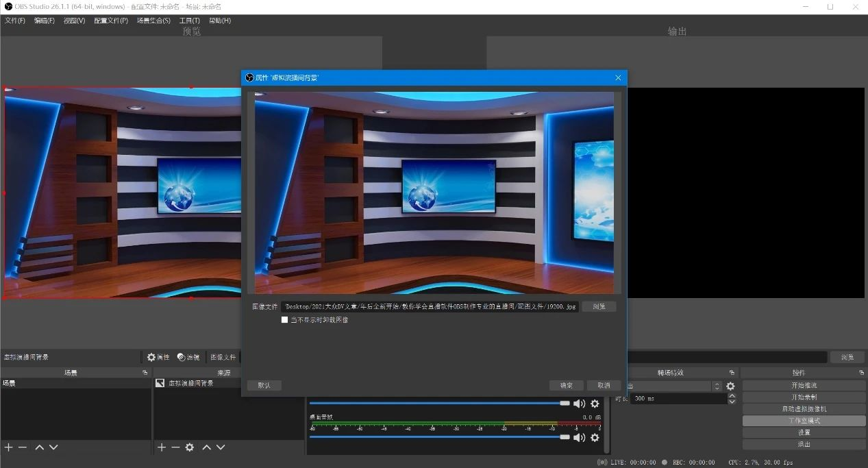Click the 默认 defaults button

coord(264,386)
